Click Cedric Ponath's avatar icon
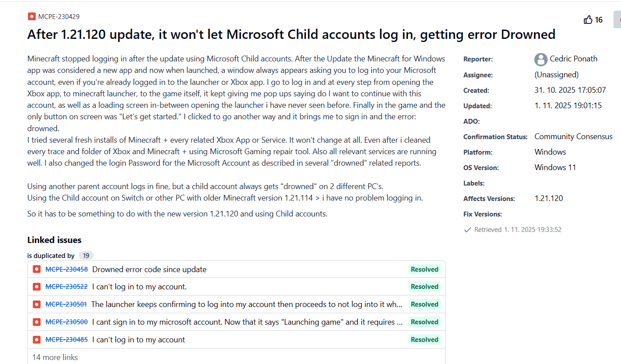This screenshot has width=621, height=364. [x=541, y=59]
